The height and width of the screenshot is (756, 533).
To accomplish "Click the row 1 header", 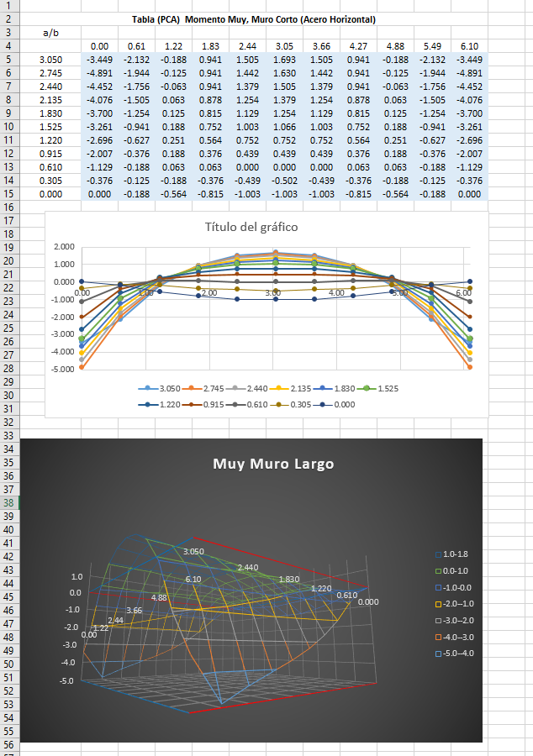I will 8,5.
